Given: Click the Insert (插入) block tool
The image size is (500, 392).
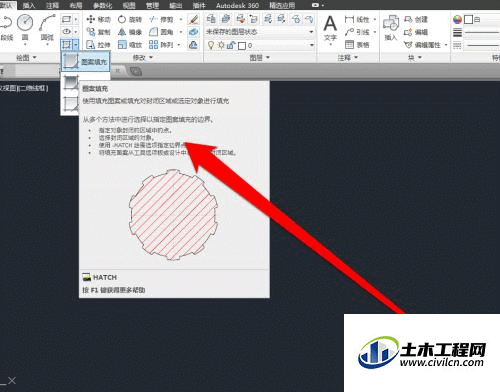Looking at the screenshot, I should (391, 28).
